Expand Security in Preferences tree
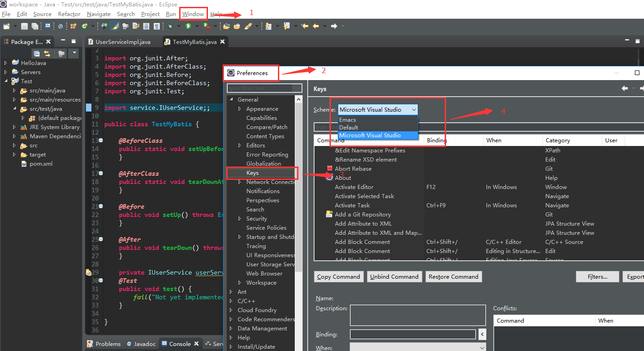Viewport: 644px width, 351px height. (x=240, y=218)
